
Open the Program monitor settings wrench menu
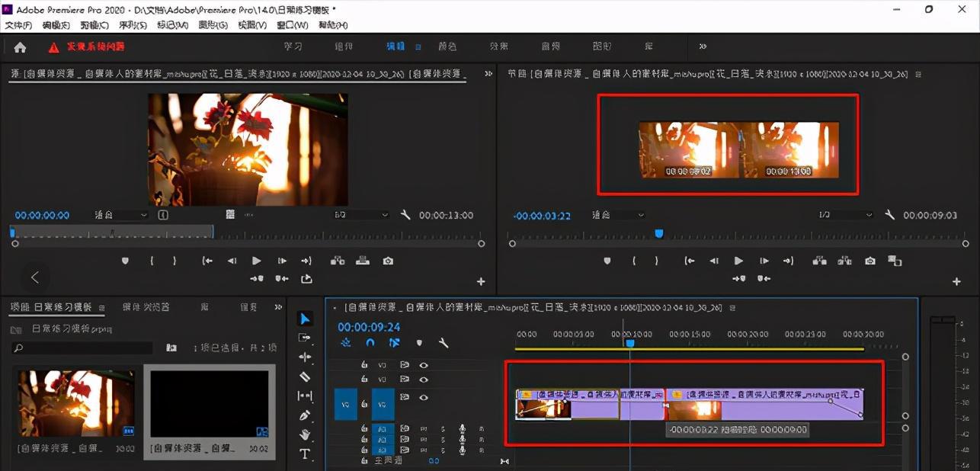[x=889, y=216]
